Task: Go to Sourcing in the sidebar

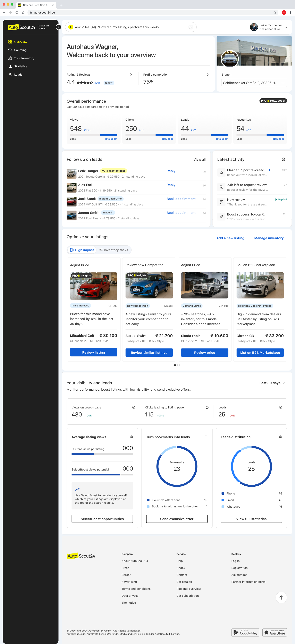Action: 20,50
